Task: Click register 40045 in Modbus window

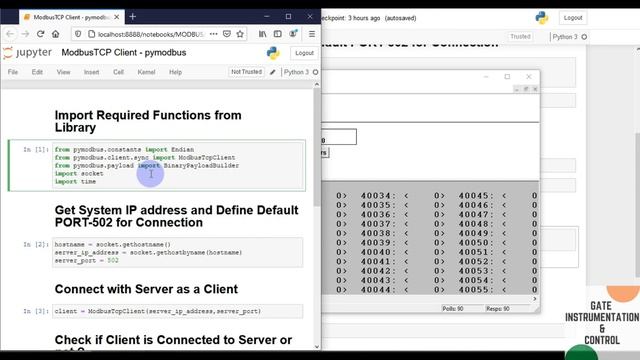Action: pyautogui.click(x=476, y=196)
